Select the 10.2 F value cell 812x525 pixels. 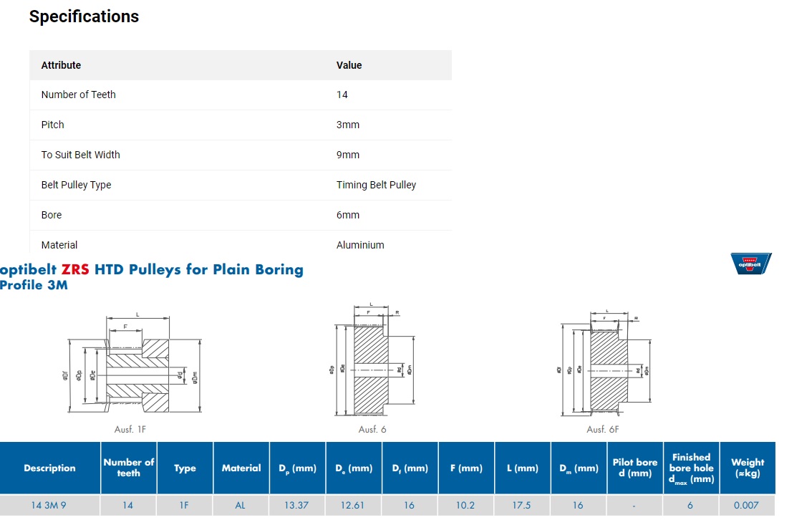[x=465, y=506]
